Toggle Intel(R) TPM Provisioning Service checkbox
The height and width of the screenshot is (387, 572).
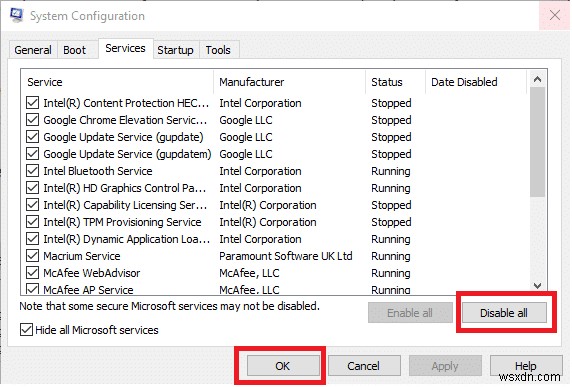[x=32, y=222]
